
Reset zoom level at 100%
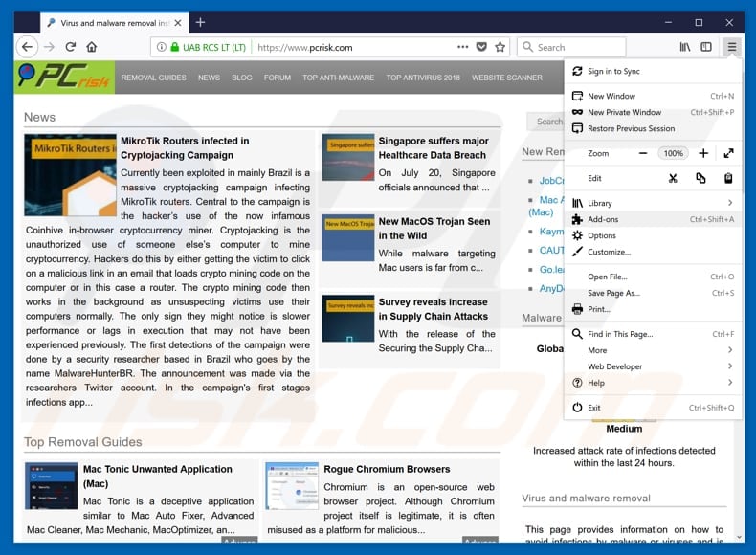(673, 153)
